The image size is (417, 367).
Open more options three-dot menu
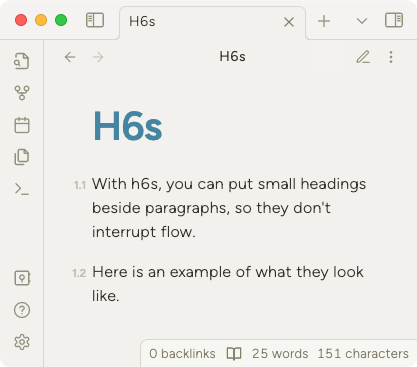tap(391, 57)
